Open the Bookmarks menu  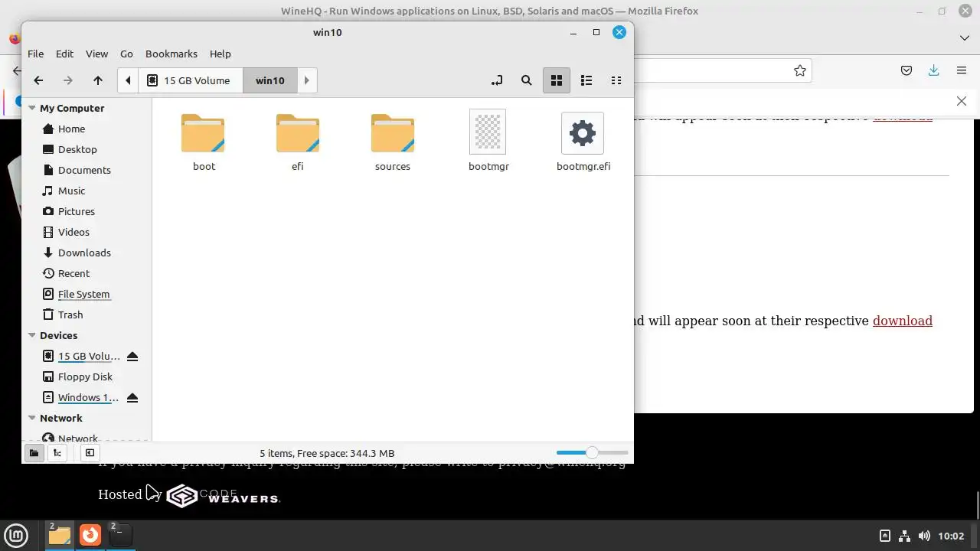[x=171, y=54]
